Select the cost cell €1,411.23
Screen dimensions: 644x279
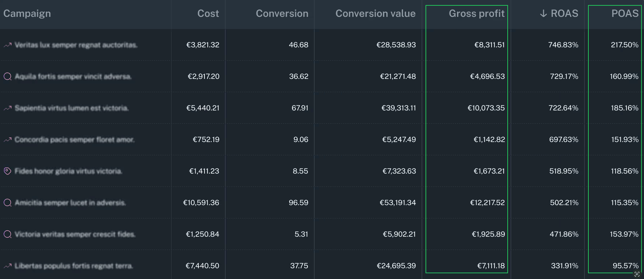click(204, 171)
